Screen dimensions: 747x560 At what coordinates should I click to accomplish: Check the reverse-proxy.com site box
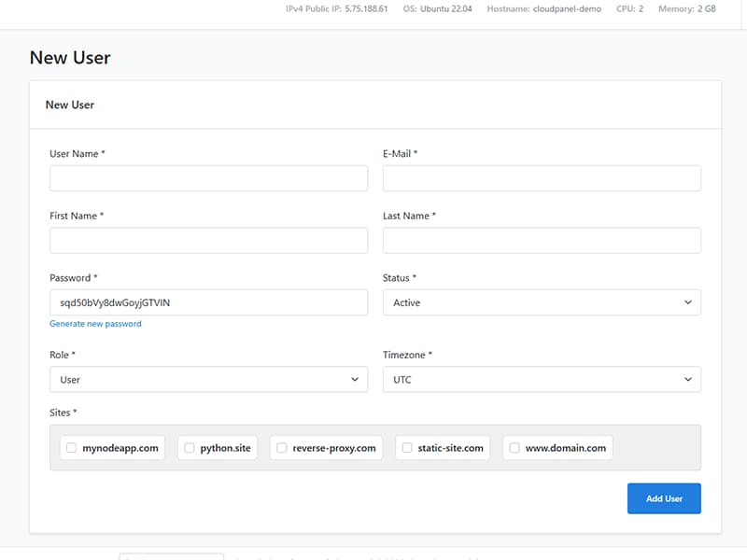coord(281,448)
